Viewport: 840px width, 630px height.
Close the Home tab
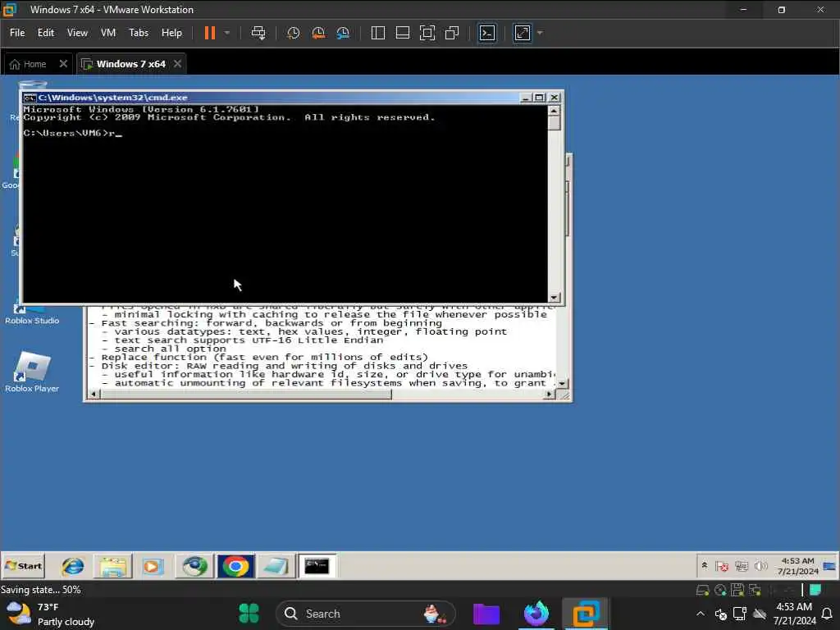(63, 64)
